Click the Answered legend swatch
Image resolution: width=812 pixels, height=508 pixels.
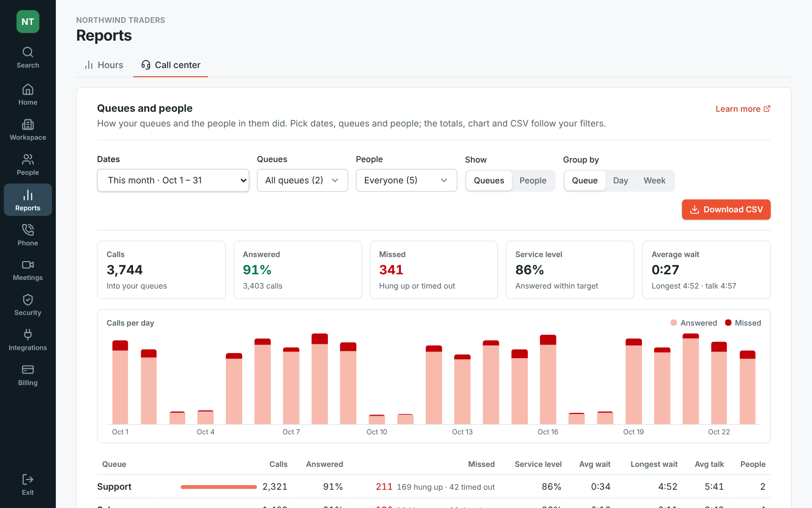(x=674, y=323)
